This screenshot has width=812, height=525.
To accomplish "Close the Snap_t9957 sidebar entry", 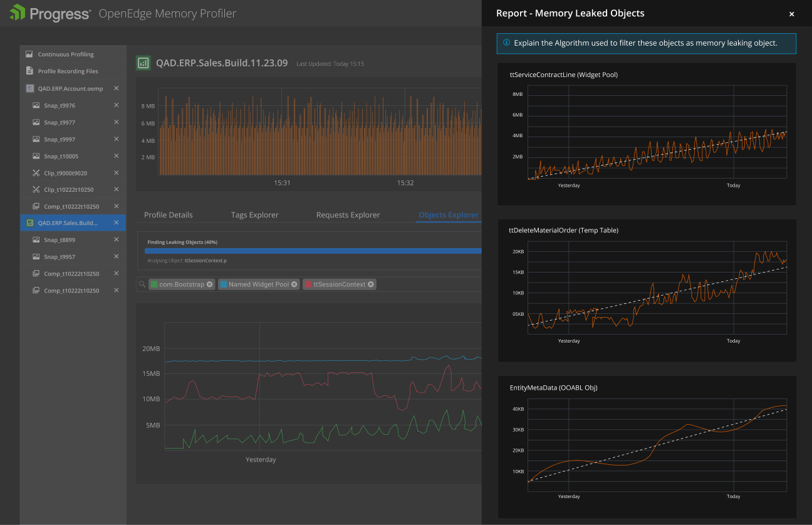I will [x=116, y=256].
